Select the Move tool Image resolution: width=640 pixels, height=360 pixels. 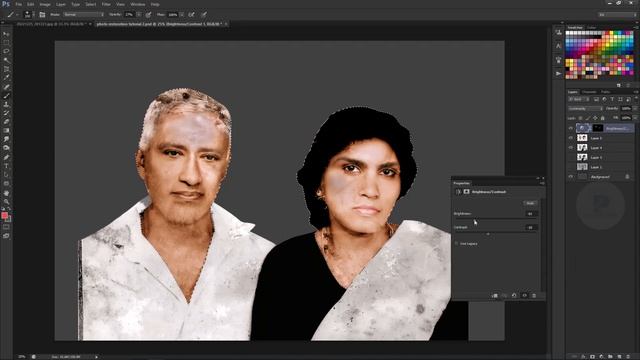[6, 34]
